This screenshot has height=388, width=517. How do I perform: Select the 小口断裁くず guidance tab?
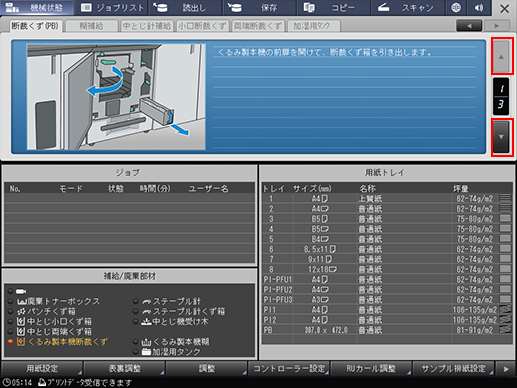(x=202, y=26)
